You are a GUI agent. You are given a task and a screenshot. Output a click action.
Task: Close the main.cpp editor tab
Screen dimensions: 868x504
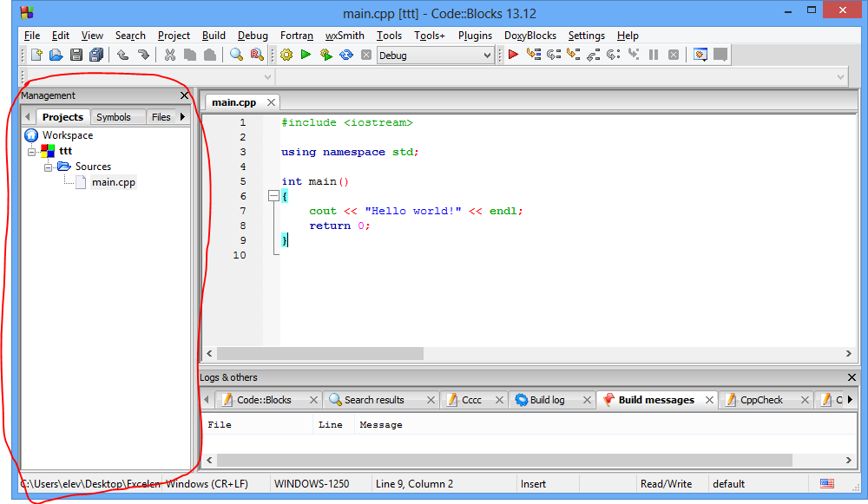pyautogui.click(x=271, y=102)
